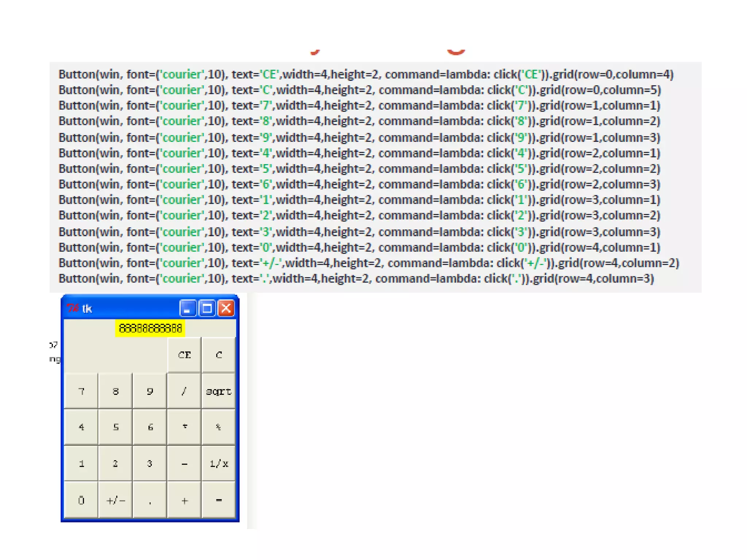The width and height of the screenshot is (747, 560).
Task: Tap the 0 key on the calculator
Action: point(81,500)
